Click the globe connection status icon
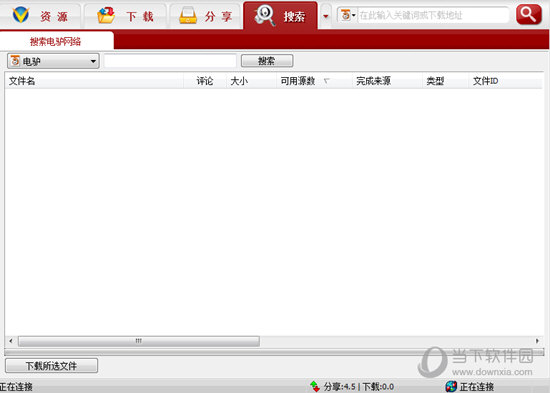The image size is (550, 393). point(451,386)
